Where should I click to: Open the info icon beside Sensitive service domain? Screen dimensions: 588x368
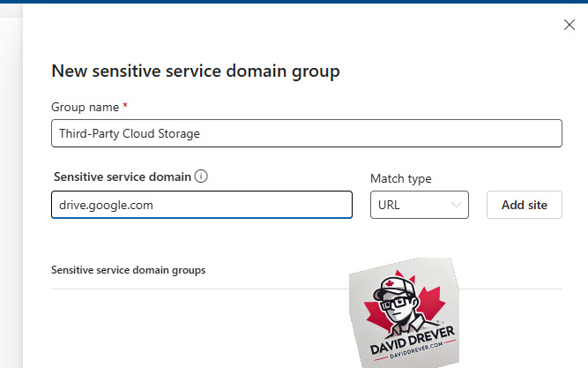click(201, 176)
